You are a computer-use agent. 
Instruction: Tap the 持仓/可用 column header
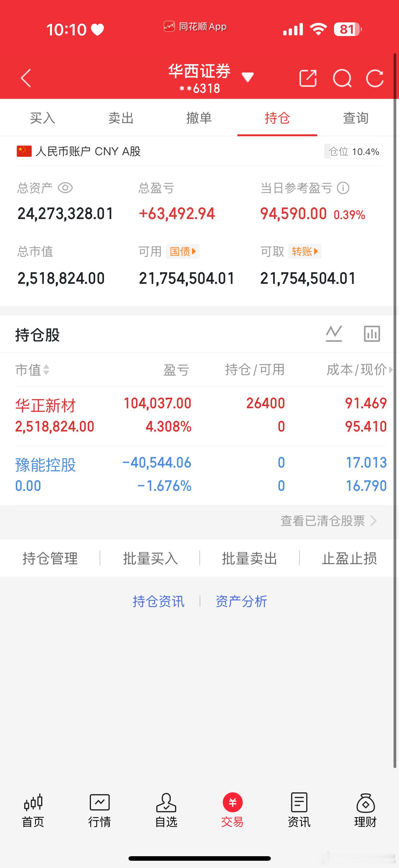[x=255, y=370]
